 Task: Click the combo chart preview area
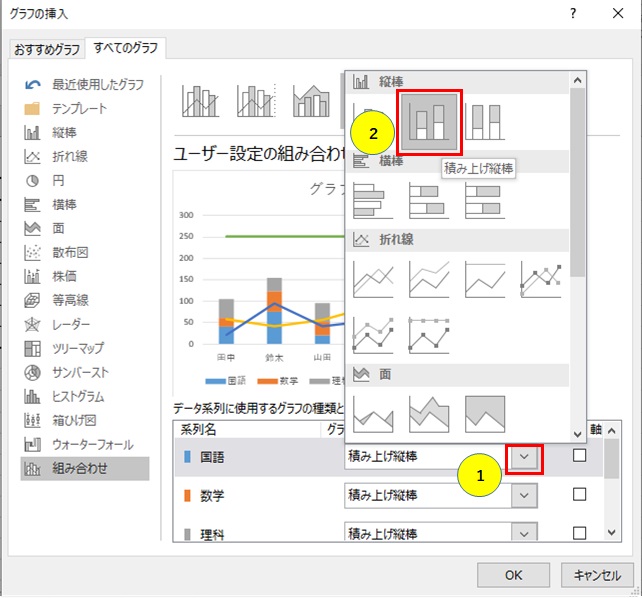click(260, 282)
